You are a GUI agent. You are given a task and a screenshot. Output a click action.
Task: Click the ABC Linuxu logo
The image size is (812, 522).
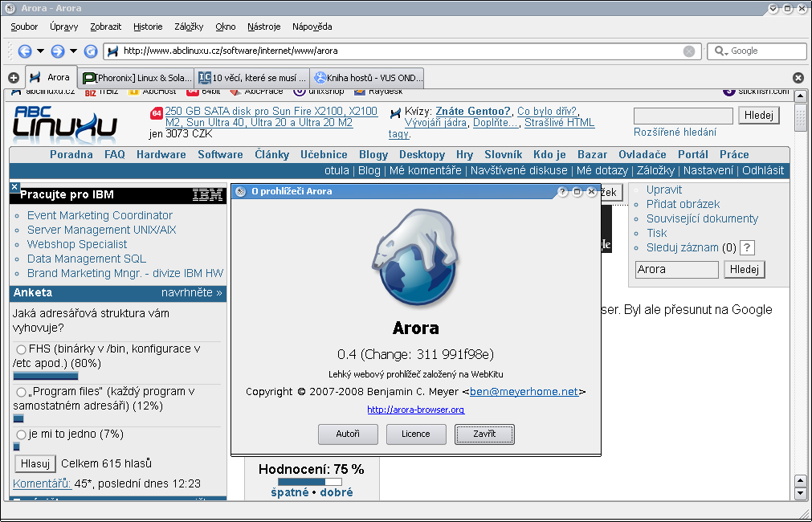65,123
